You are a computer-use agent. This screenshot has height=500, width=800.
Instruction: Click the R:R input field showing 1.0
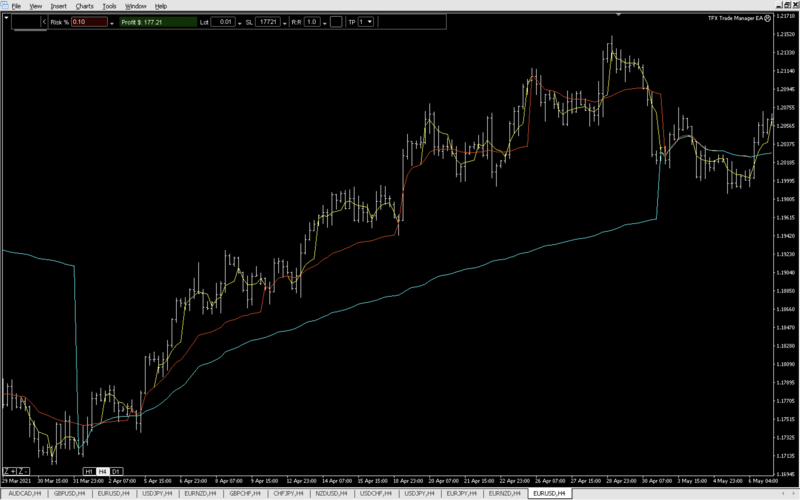tap(312, 22)
